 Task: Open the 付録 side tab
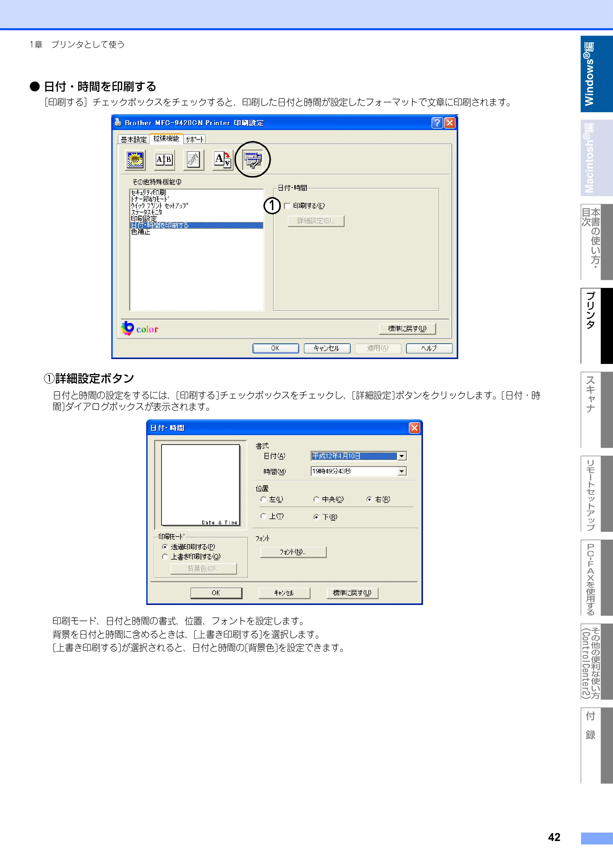tap(597, 746)
